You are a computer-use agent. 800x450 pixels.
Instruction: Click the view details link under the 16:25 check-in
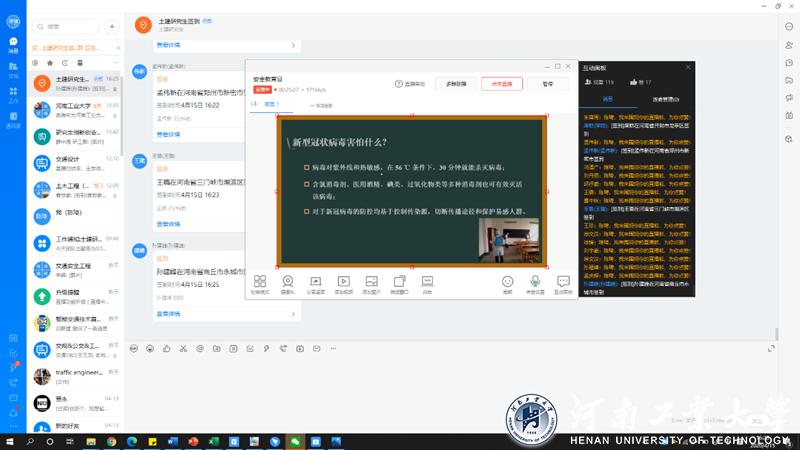pos(168,314)
